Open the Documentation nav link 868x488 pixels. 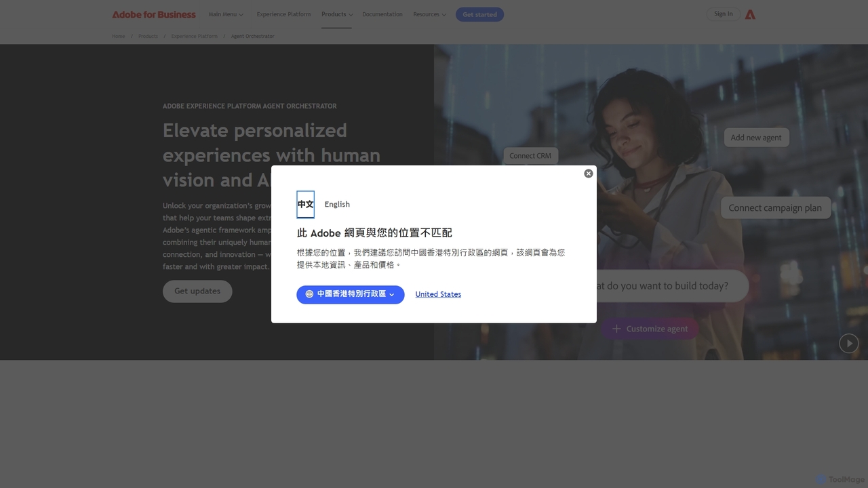click(x=382, y=14)
